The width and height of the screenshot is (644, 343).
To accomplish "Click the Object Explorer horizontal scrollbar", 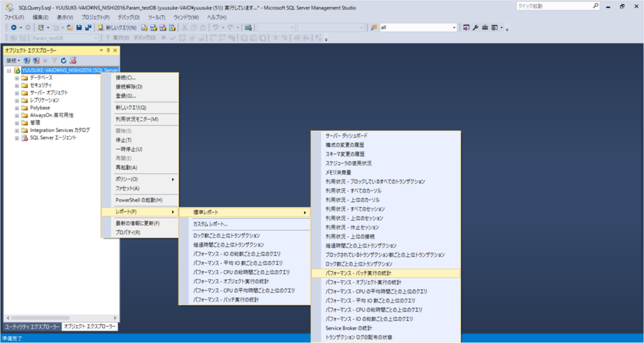I will 61,318.
